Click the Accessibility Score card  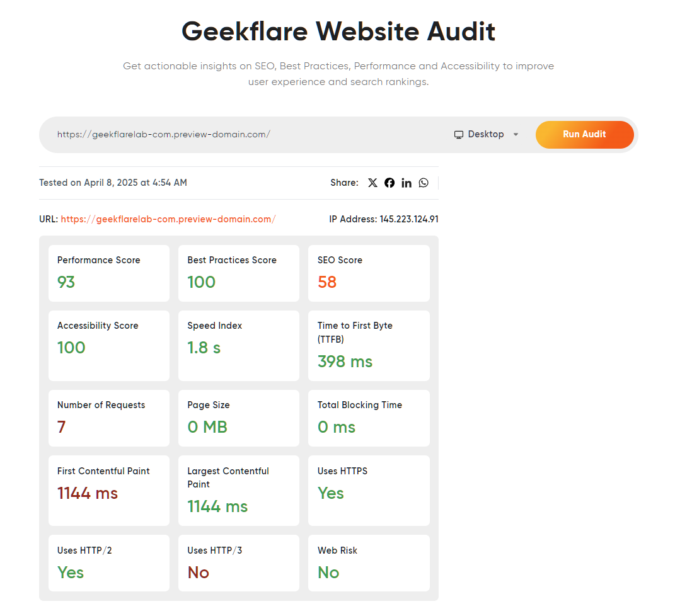[108, 345]
